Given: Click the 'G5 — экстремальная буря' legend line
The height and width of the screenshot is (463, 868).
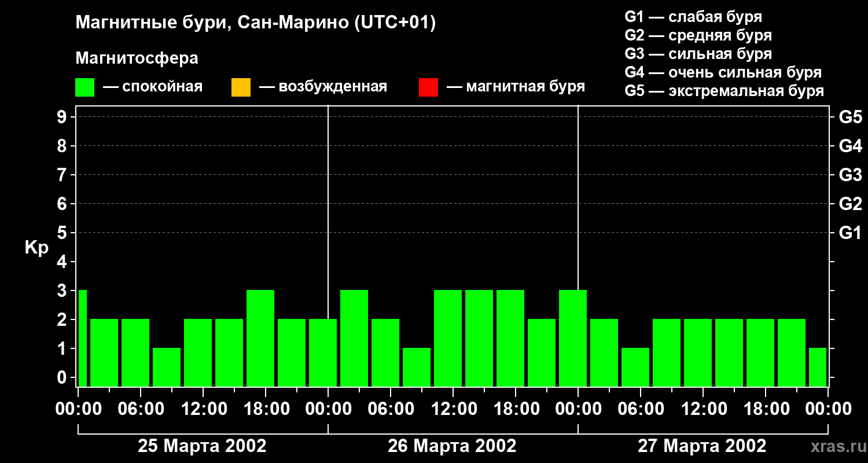Looking at the screenshot, I should point(724,91).
